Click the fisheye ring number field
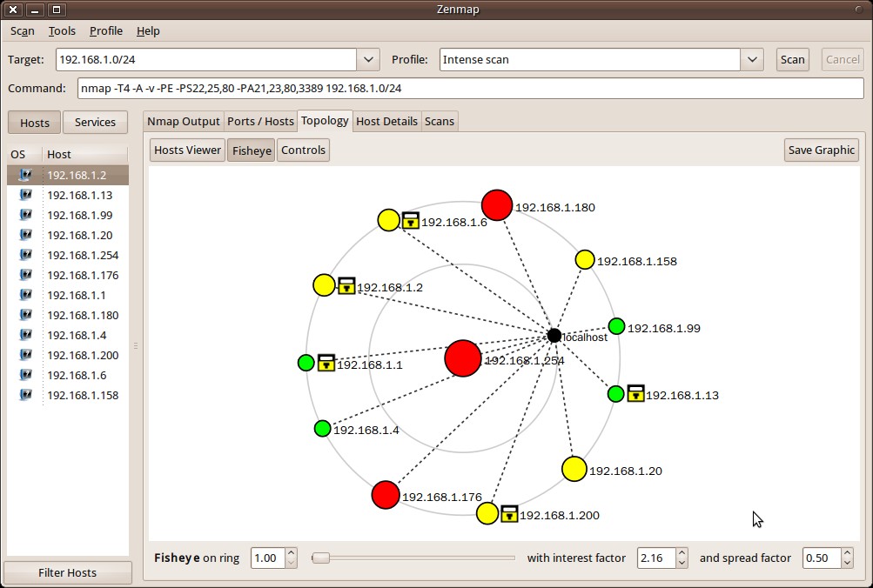The image size is (873, 588). (268, 558)
